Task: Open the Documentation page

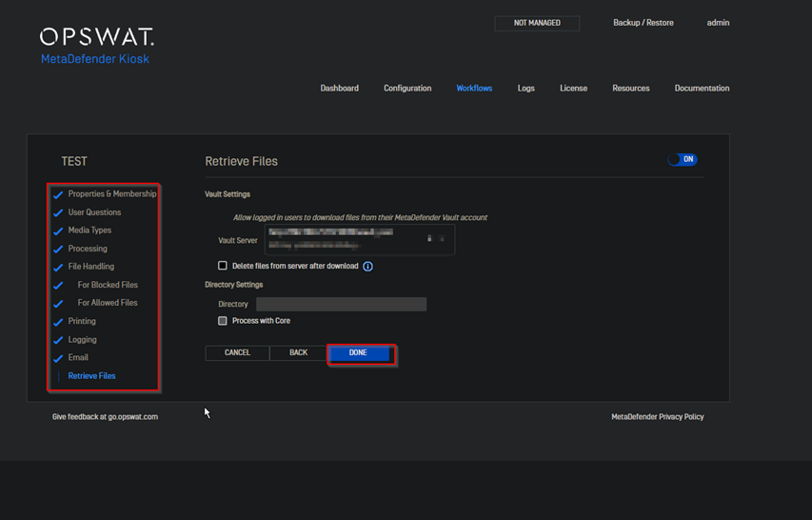Action: 702,88
